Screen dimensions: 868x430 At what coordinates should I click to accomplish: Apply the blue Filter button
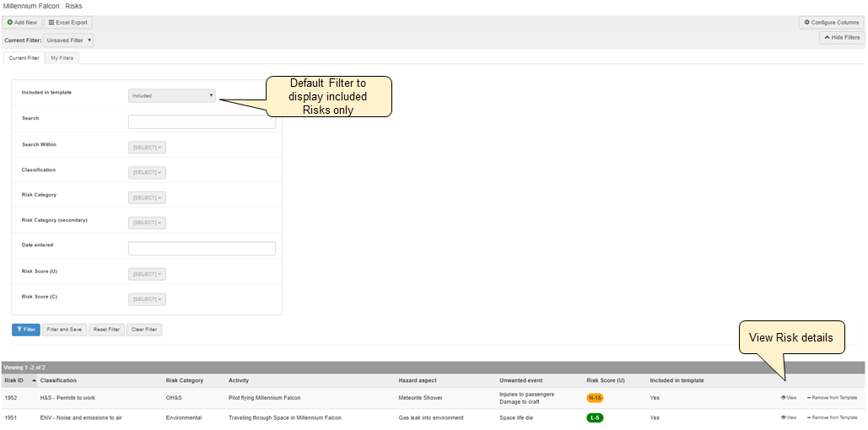25,330
